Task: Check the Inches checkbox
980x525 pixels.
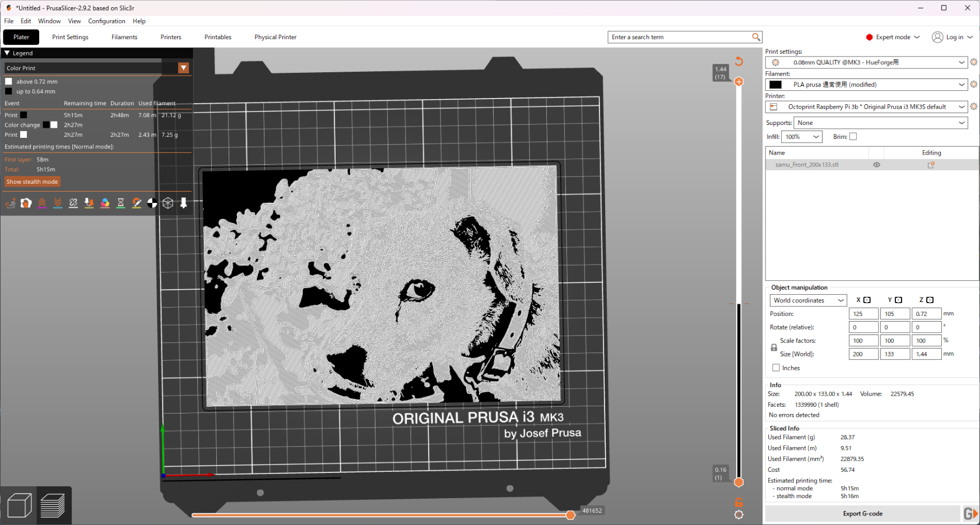Action: [x=776, y=368]
